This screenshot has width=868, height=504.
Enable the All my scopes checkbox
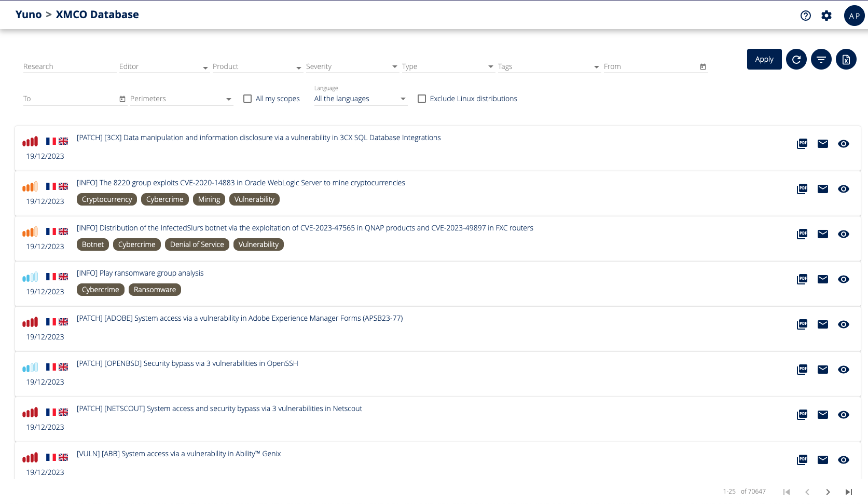[247, 99]
